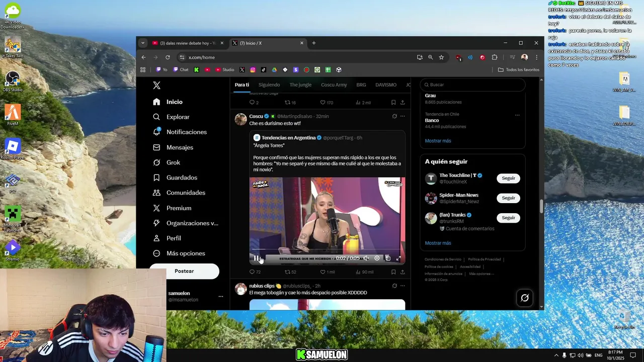Switch to Siguiendo timeline tab
Viewport: 644px width, 362px height.
269,85
